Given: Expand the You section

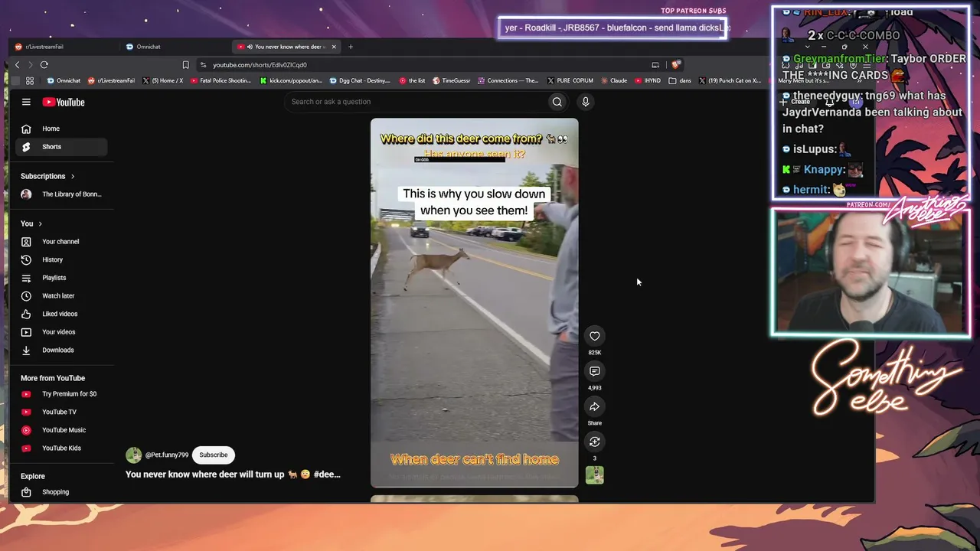Looking at the screenshot, I should (31, 223).
